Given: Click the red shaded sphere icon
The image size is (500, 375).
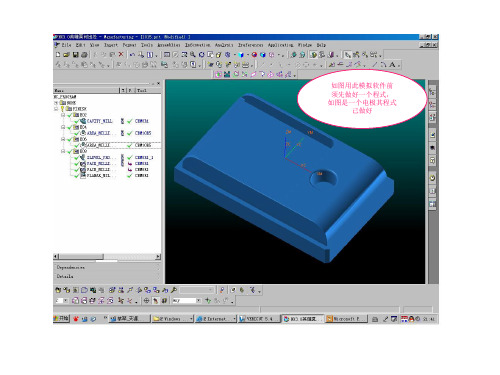Looking at the screenshot, I should 254,54.
